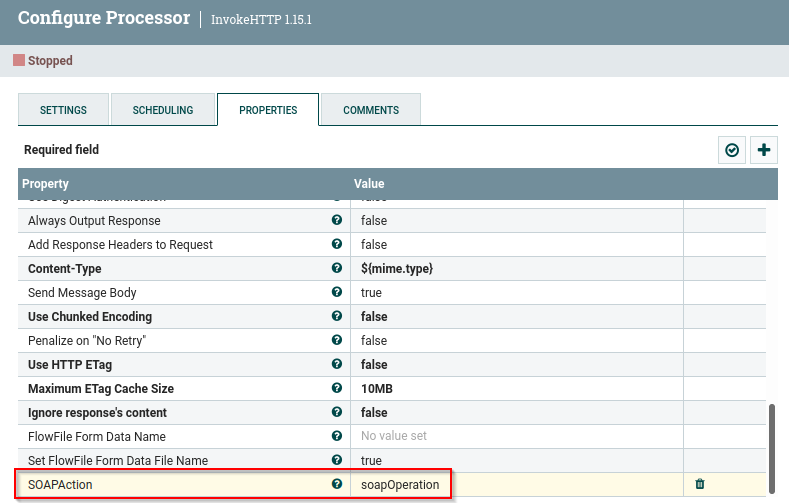Open the Scheduling tab
The width and height of the screenshot is (789, 503).
click(x=163, y=110)
